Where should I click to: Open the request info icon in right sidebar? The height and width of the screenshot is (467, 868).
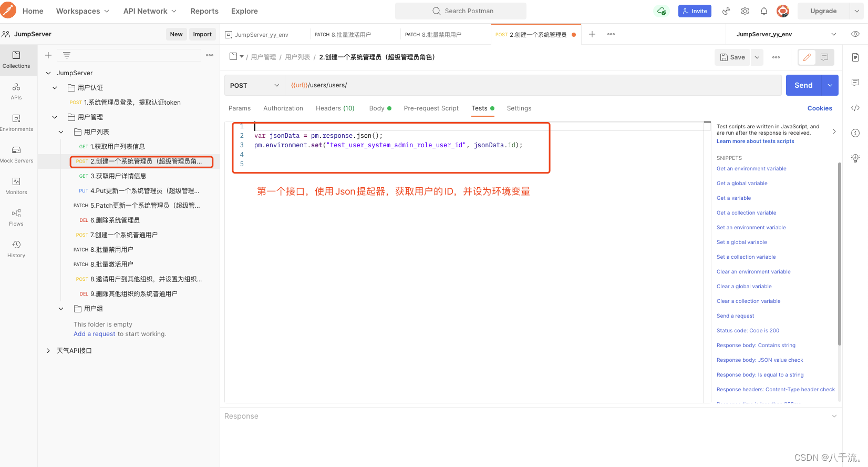[855, 133]
